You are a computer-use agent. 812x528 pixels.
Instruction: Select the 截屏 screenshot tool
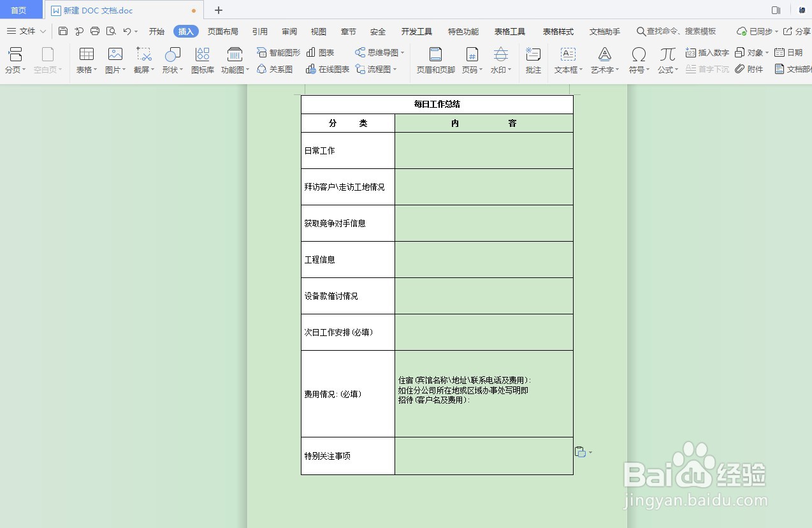[144, 61]
